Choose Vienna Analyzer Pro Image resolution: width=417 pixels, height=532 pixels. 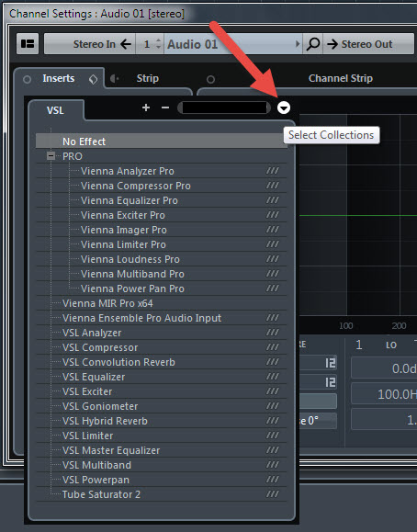coord(162,171)
